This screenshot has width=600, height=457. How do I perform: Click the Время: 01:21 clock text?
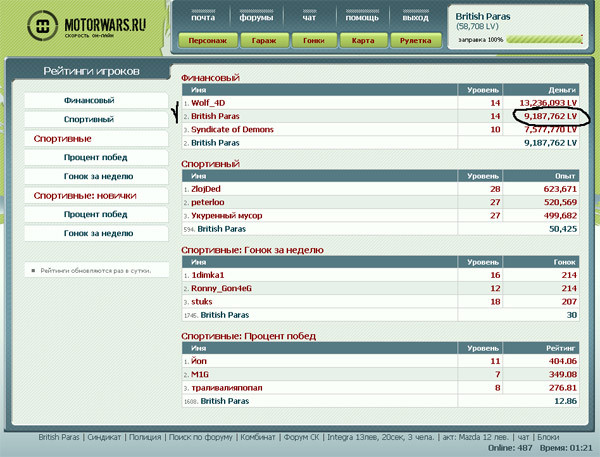tap(566, 448)
